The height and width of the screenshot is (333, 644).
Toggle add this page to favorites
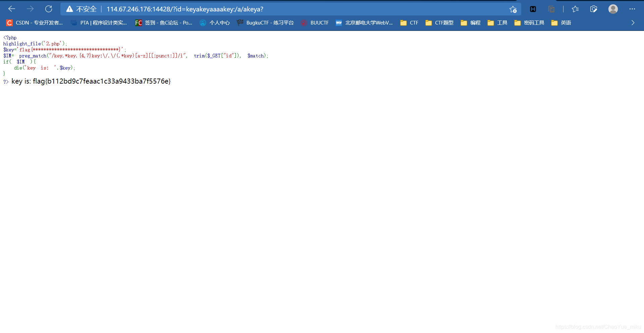point(513,9)
